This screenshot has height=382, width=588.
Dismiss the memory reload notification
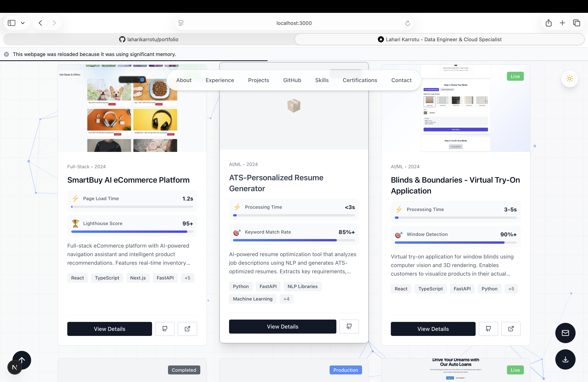click(x=6, y=54)
